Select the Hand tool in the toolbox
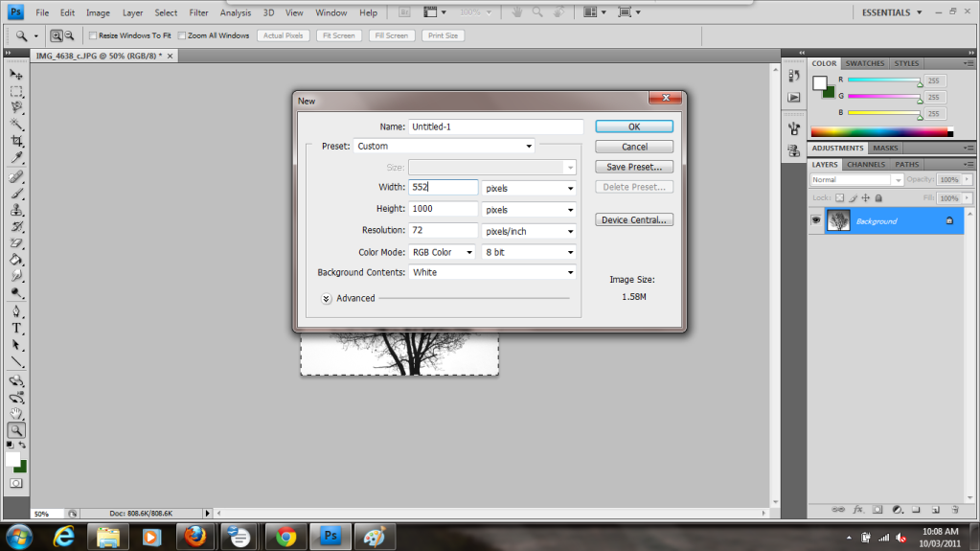This screenshot has height=551, width=980. pos(16,413)
